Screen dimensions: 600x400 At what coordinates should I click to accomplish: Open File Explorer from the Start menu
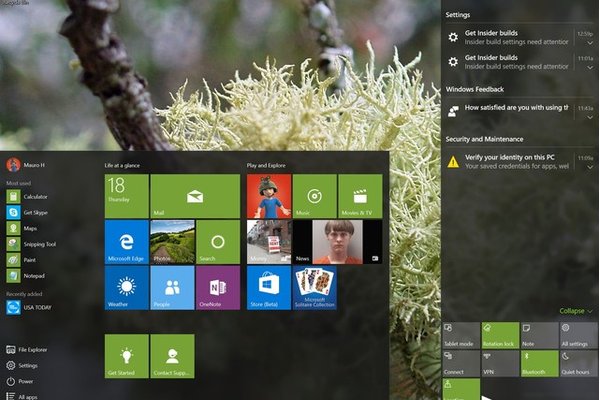pos(27,349)
